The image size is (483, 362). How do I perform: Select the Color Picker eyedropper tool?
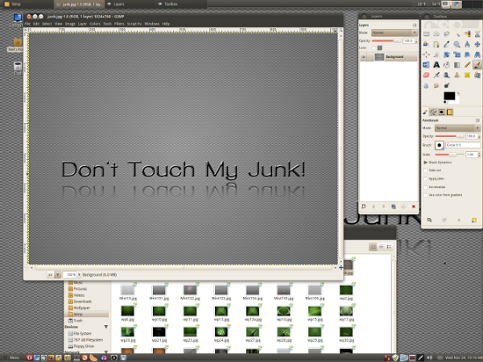pyautogui.click(x=447, y=44)
